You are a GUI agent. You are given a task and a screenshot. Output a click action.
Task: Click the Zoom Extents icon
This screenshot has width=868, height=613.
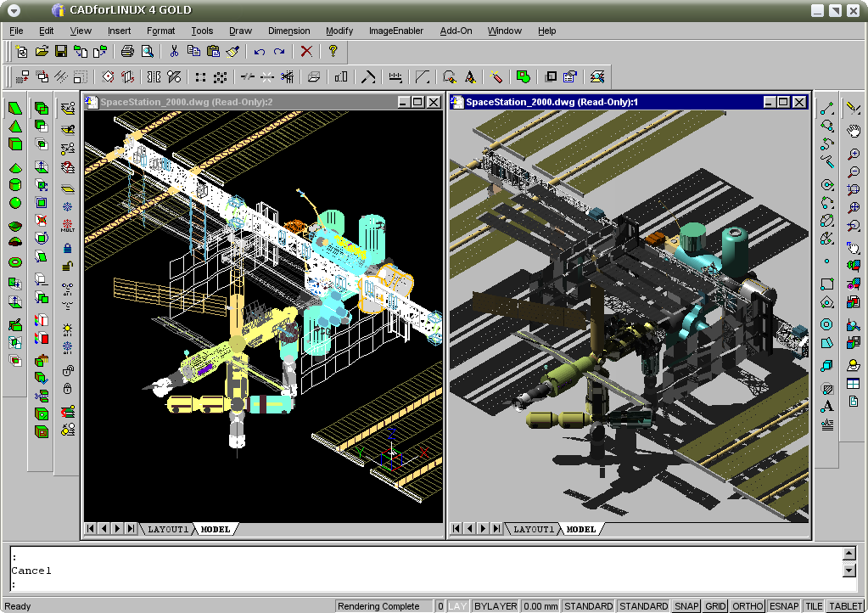(x=854, y=207)
